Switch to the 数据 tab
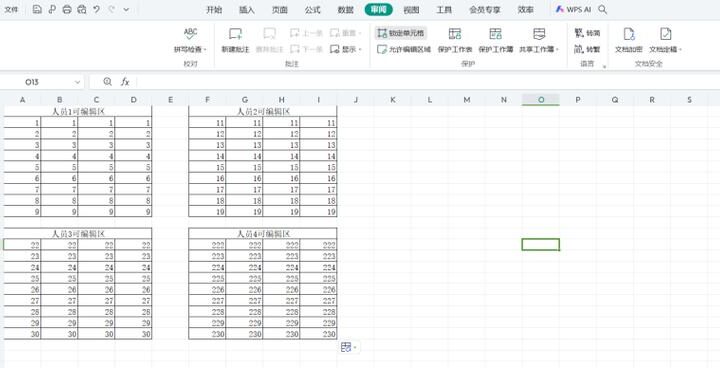Viewport: 720px width, 368px height. point(346,10)
